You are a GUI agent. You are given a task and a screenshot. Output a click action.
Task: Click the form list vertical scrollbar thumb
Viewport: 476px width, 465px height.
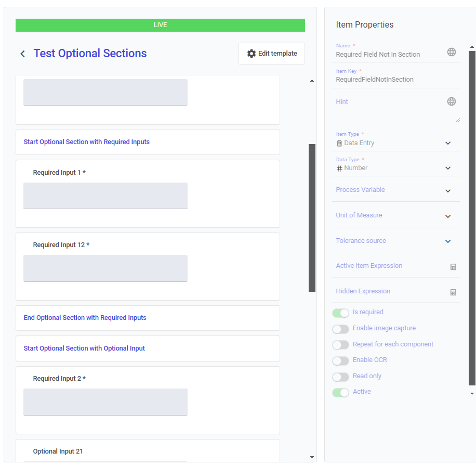(312, 217)
